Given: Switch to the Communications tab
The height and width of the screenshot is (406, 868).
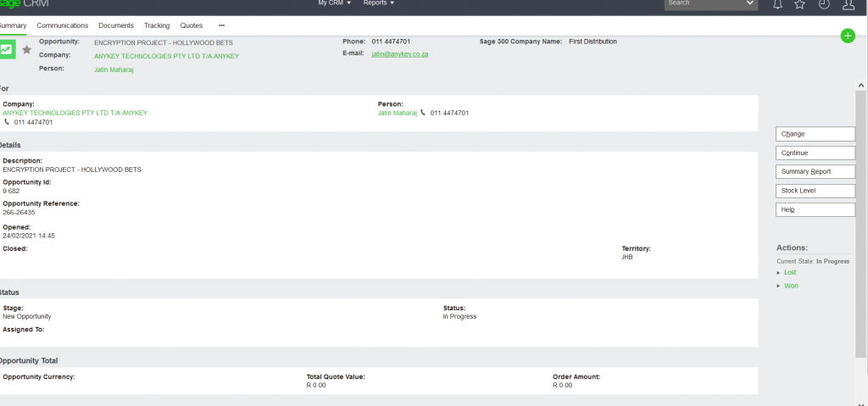Looking at the screenshot, I should click(63, 25).
